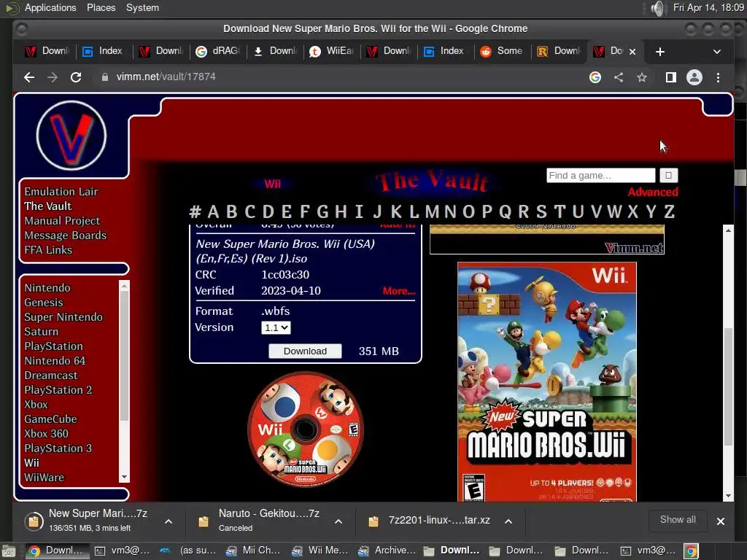The image size is (747, 560).
Task: Open the System menu
Action: point(142,7)
